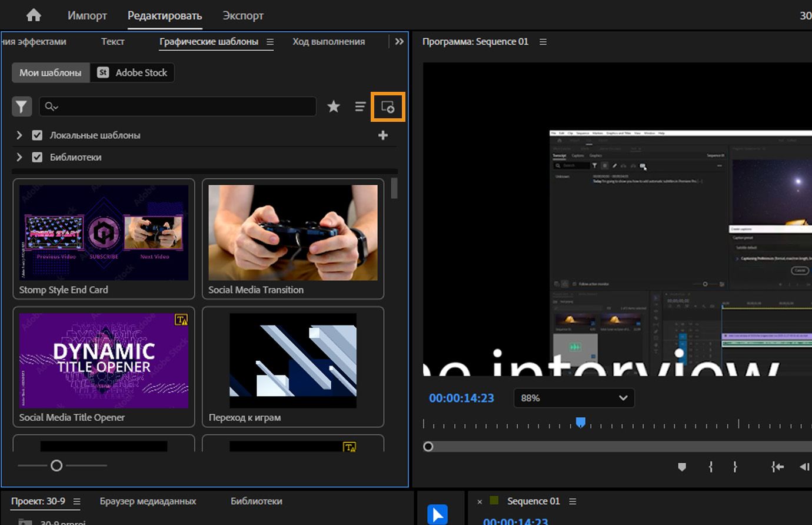Screen dimensions: 812x525
Task: Add a local templates folder with plus
Action: pyautogui.click(x=383, y=135)
